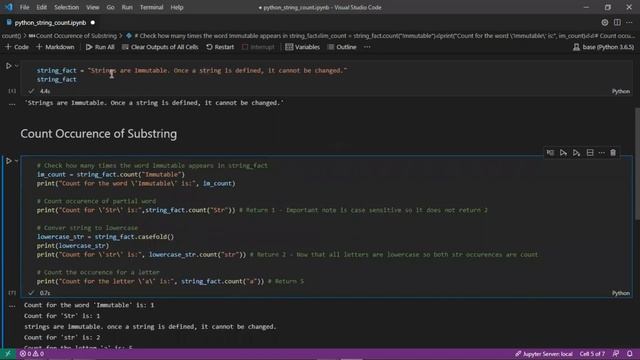Open the Variables panel
The width and height of the screenshot is (640, 360).
click(x=302, y=47)
